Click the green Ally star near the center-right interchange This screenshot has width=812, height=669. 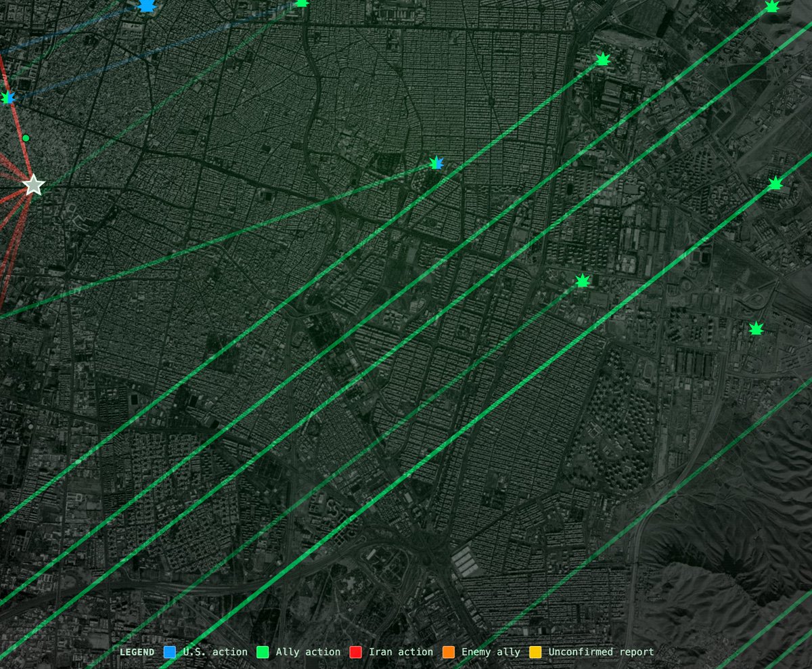[x=582, y=279]
